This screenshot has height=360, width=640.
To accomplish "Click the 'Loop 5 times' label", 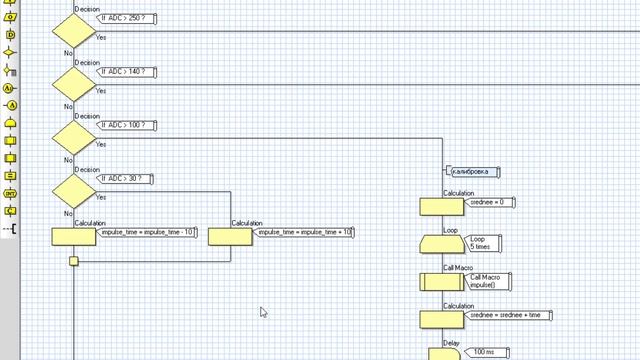I will tap(483, 243).
